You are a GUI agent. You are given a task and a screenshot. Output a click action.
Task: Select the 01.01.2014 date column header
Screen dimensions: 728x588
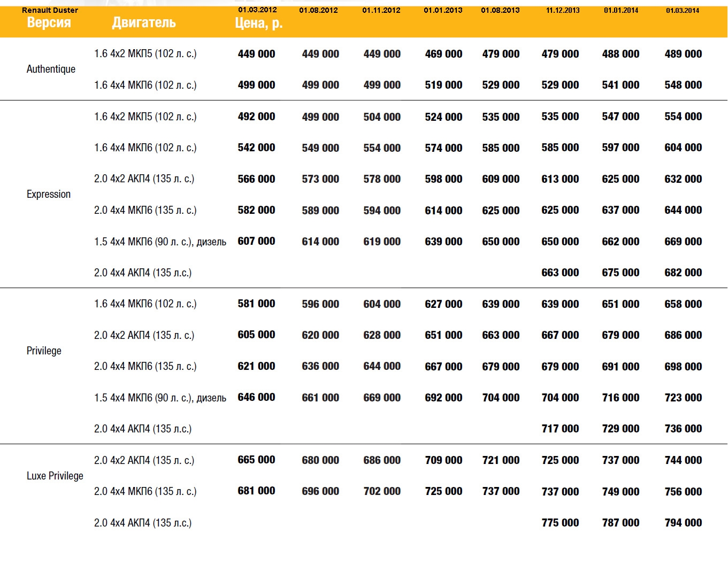click(621, 10)
